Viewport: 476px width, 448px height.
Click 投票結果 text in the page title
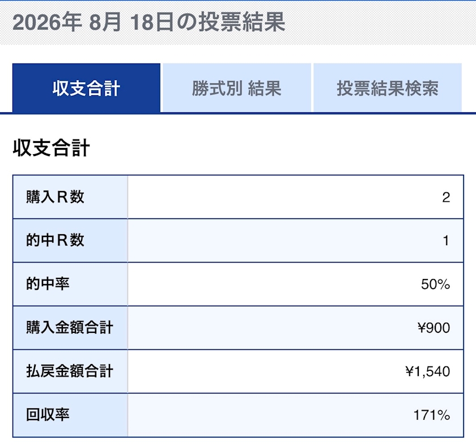[242, 22]
